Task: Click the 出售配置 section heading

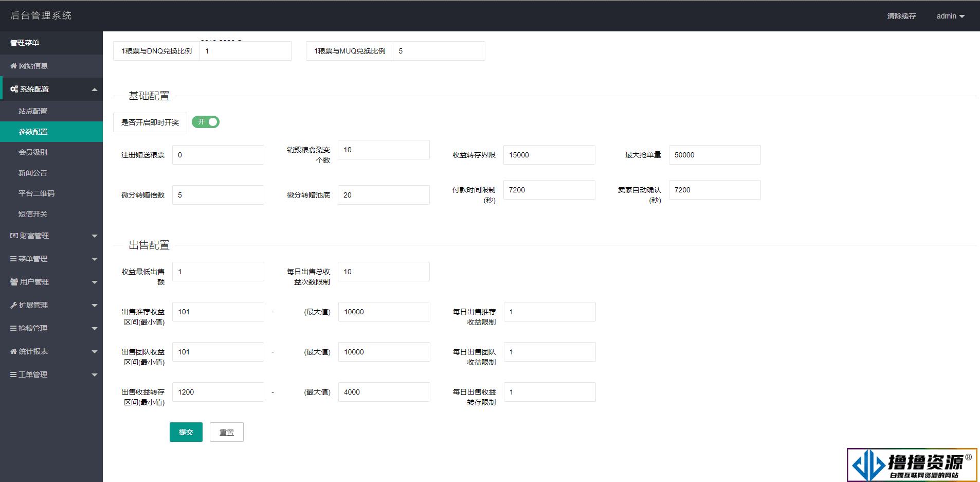Action: point(149,245)
